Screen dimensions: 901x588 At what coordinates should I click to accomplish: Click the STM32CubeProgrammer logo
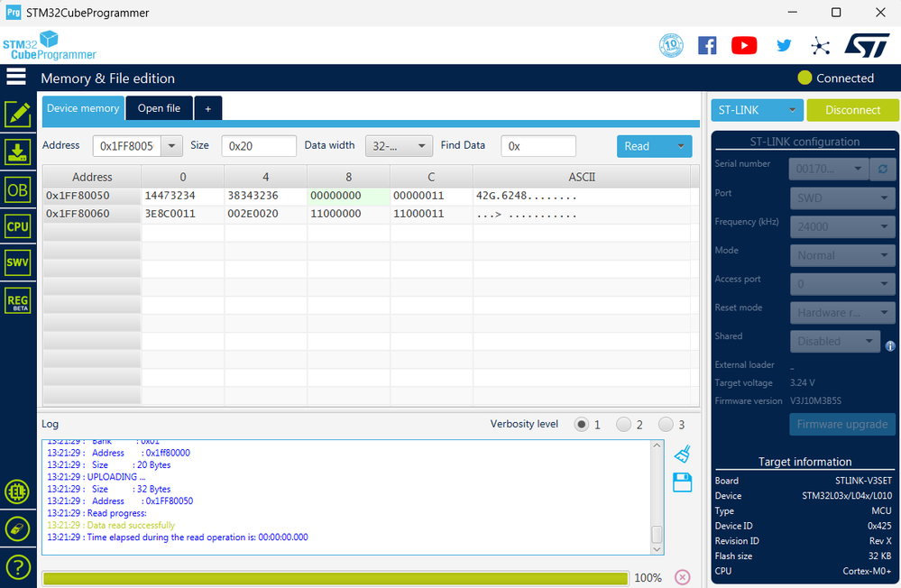click(x=49, y=45)
